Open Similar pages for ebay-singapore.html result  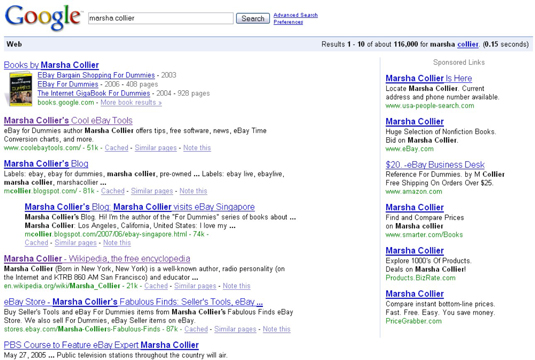click(x=75, y=243)
